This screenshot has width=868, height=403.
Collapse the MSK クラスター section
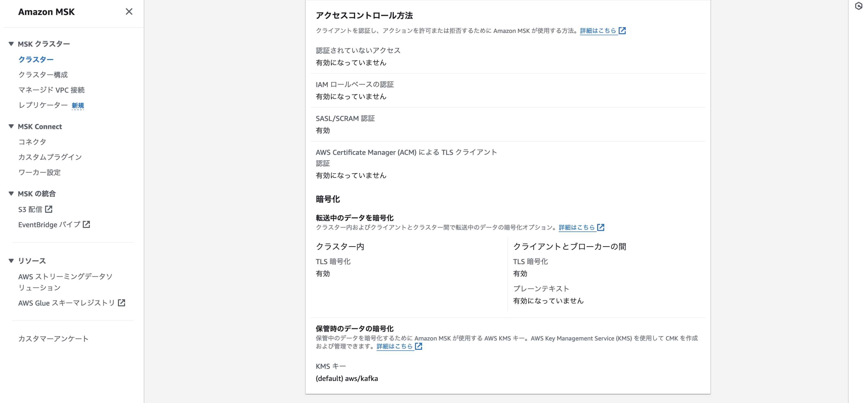(x=11, y=44)
